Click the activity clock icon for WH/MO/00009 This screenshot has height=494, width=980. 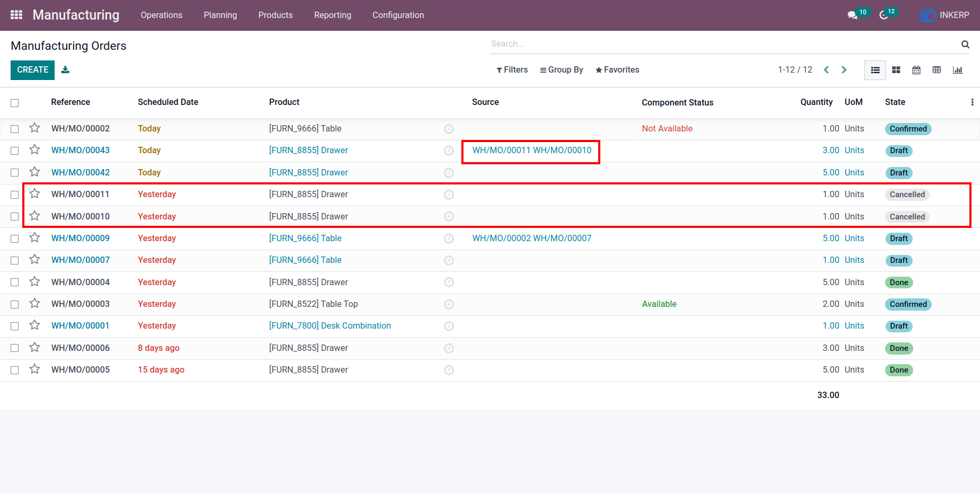(x=449, y=239)
